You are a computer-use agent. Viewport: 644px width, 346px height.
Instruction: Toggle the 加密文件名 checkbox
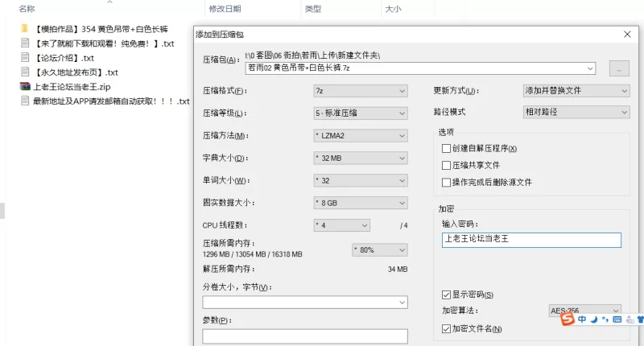point(446,328)
